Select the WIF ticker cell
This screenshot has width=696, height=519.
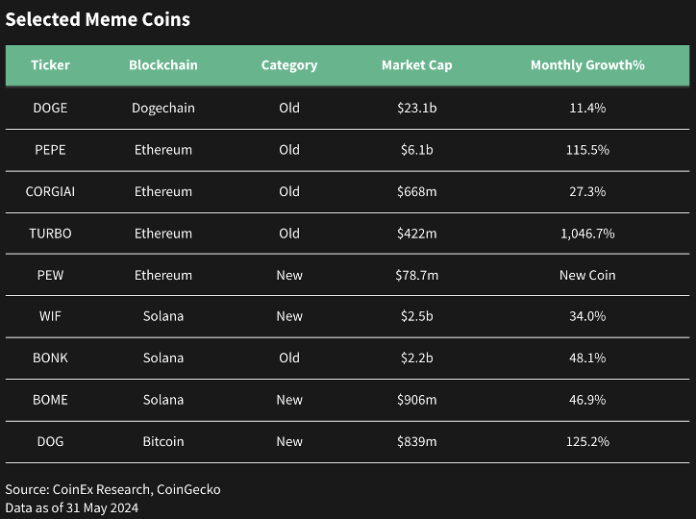point(50,316)
